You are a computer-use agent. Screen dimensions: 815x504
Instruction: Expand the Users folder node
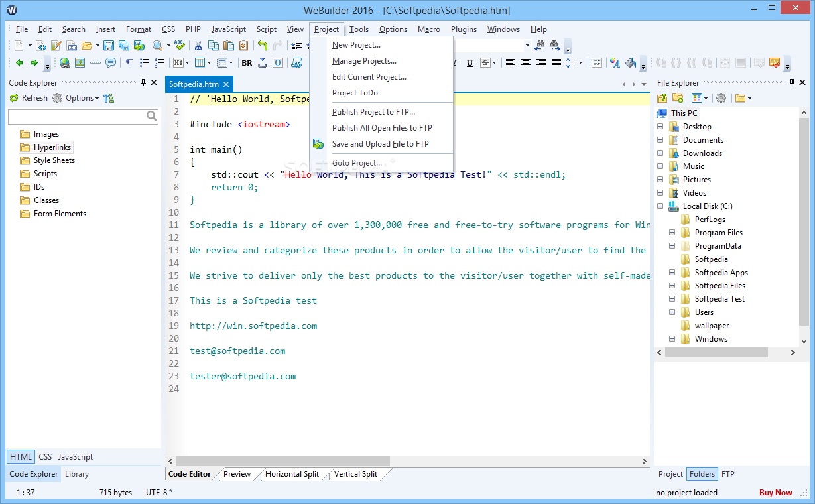(672, 312)
